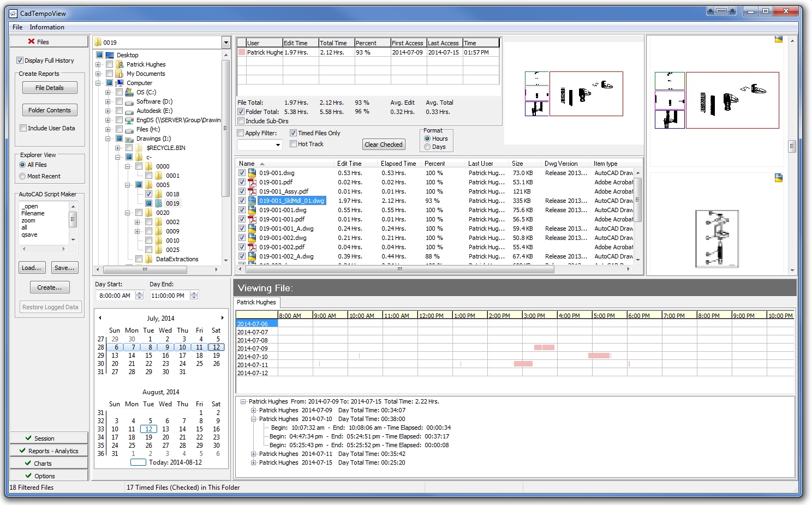The height and width of the screenshot is (505, 812).
Task: Click the red X icon beside Files
Action: (31, 41)
